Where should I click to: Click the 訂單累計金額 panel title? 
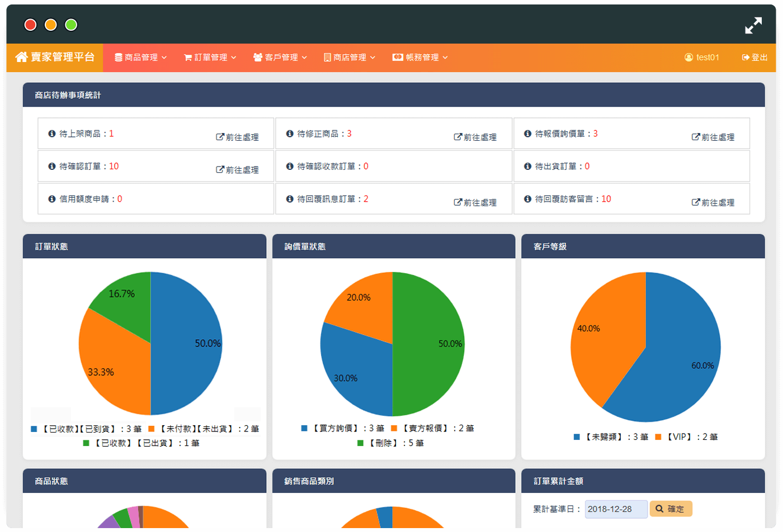click(558, 481)
